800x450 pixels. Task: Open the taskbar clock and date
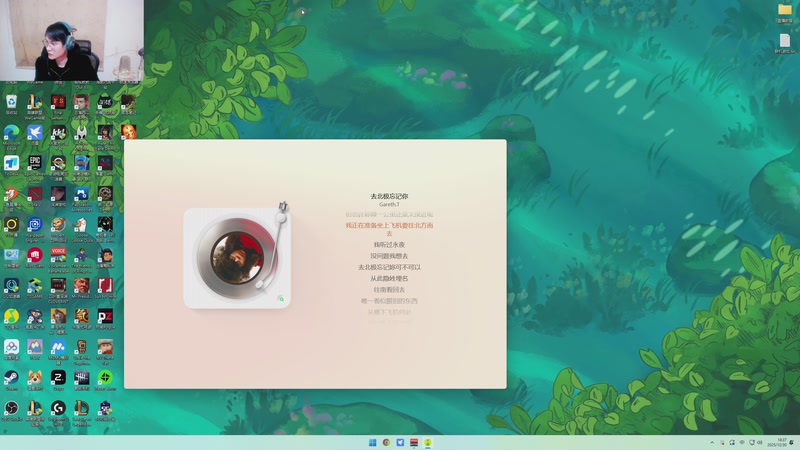click(x=779, y=442)
